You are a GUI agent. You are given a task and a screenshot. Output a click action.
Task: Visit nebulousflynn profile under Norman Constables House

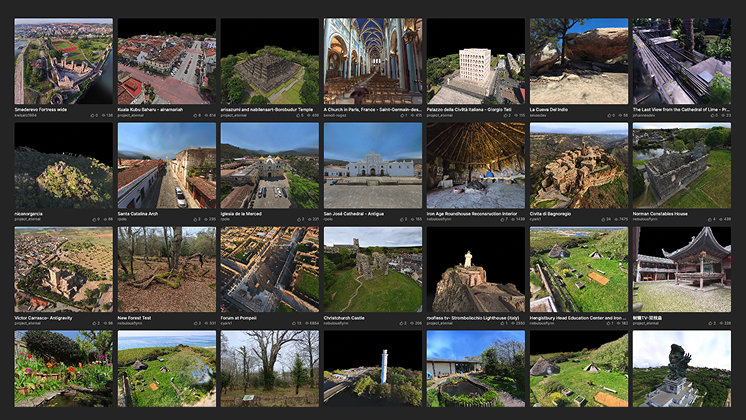[645, 219]
